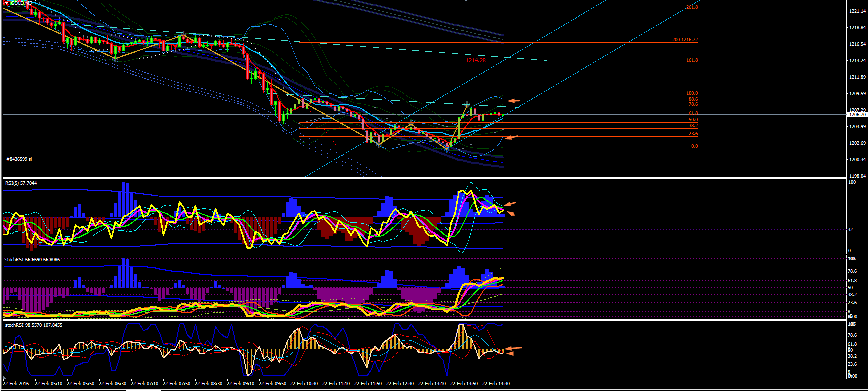Click the 78.6 level in bottom stochRSI scale
The height and width of the screenshot is (391, 868).
[x=852, y=335]
